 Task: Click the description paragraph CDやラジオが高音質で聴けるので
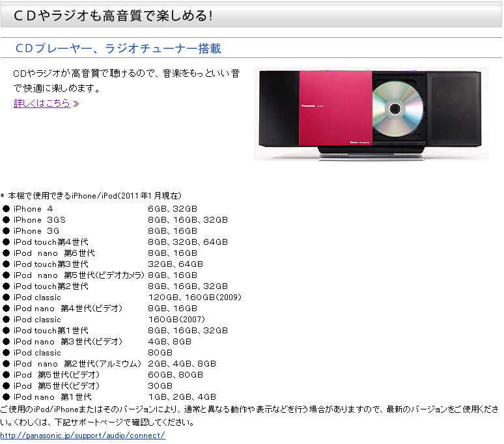tap(126, 80)
